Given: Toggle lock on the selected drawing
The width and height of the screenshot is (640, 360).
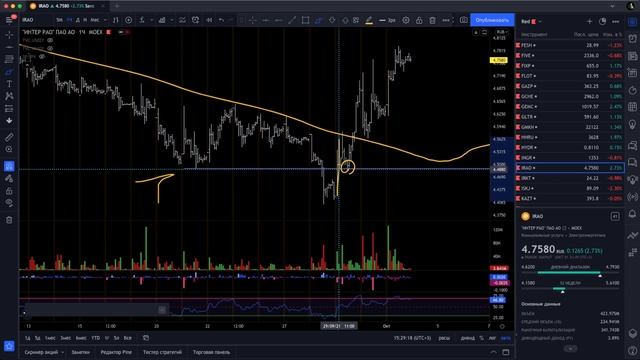Looking at the screenshot, I should (x=419, y=20).
